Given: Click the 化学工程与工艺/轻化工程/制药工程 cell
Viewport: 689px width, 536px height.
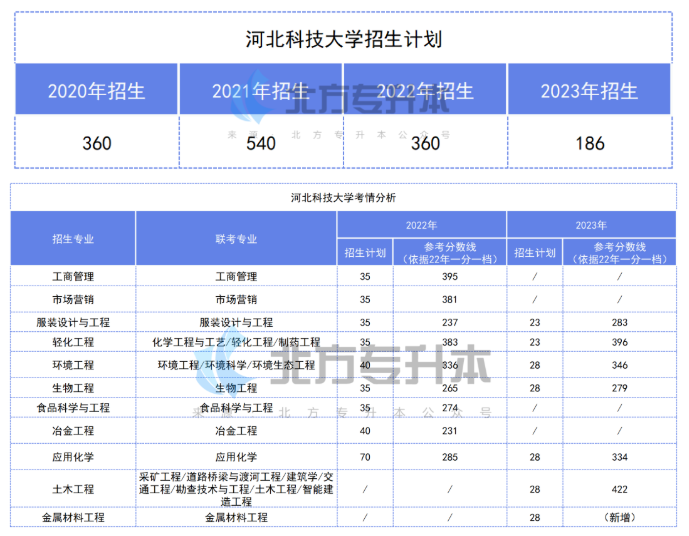Looking at the screenshot, I should [236, 343].
